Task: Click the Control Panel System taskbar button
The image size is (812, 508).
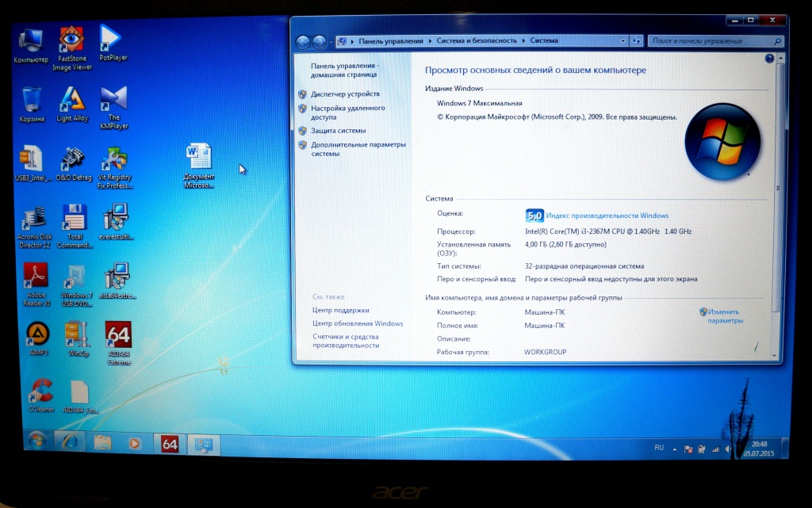Action: coord(204,445)
